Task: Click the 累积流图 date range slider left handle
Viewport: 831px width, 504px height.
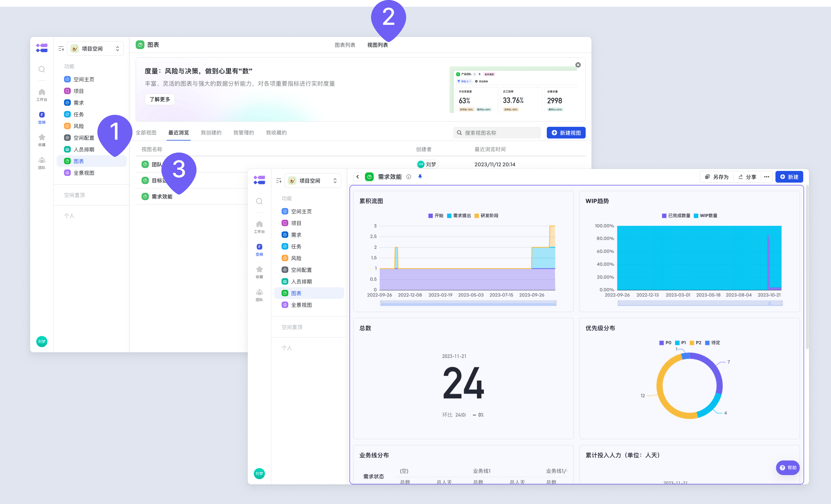Action: tap(381, 303)
